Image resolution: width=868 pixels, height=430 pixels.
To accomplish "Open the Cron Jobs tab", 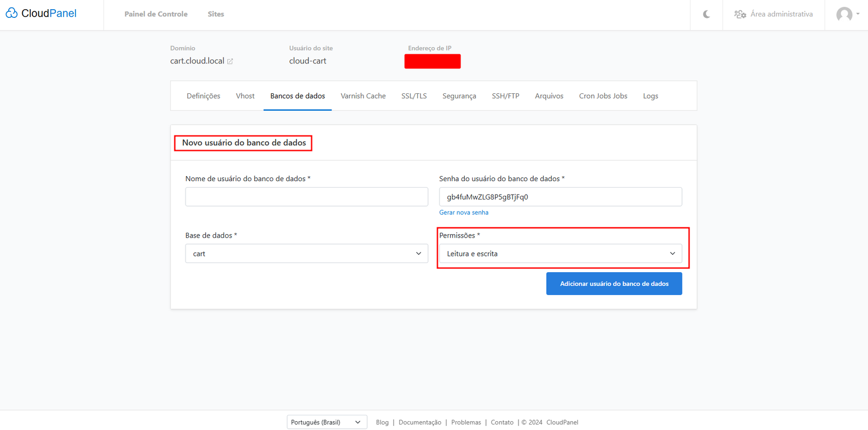I will point(603,96).
